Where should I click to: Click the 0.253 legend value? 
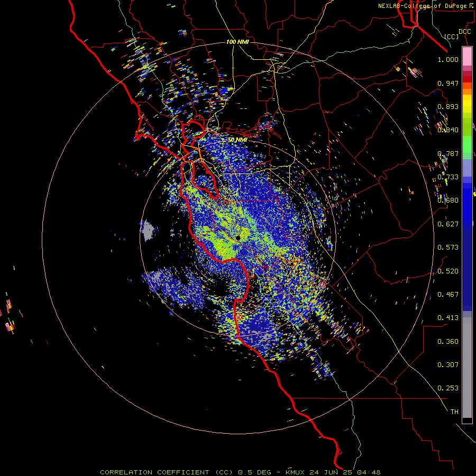tap(448, 388)
